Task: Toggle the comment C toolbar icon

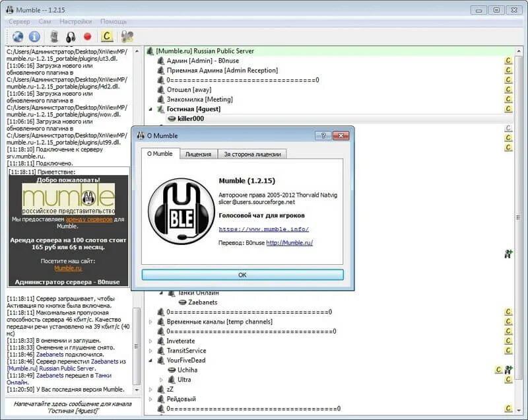Action: 107,36
